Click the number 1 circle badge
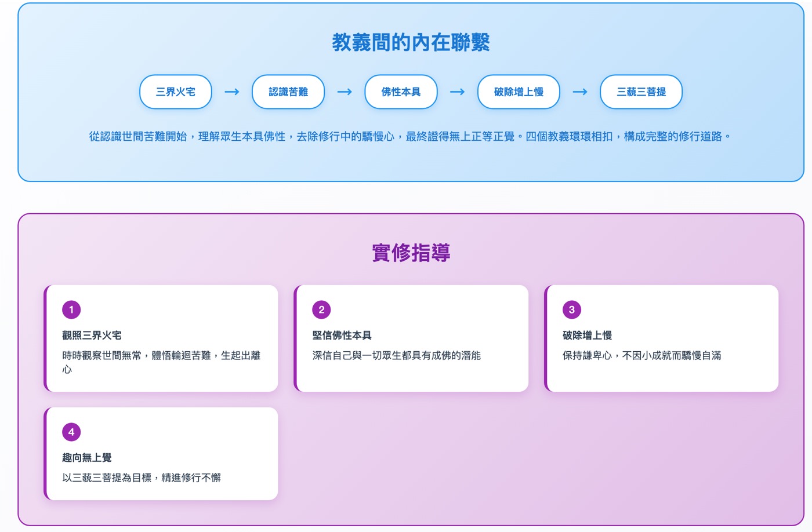Screen dimensions: 812x532 [x=71, y=309]
